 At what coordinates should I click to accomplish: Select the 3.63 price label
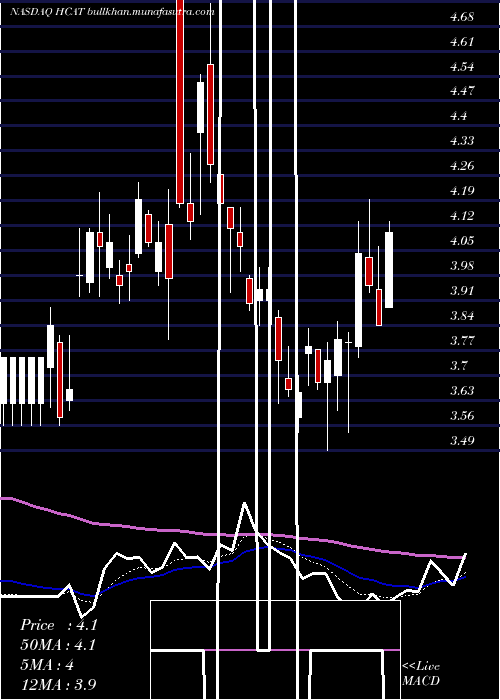(462, 391)
